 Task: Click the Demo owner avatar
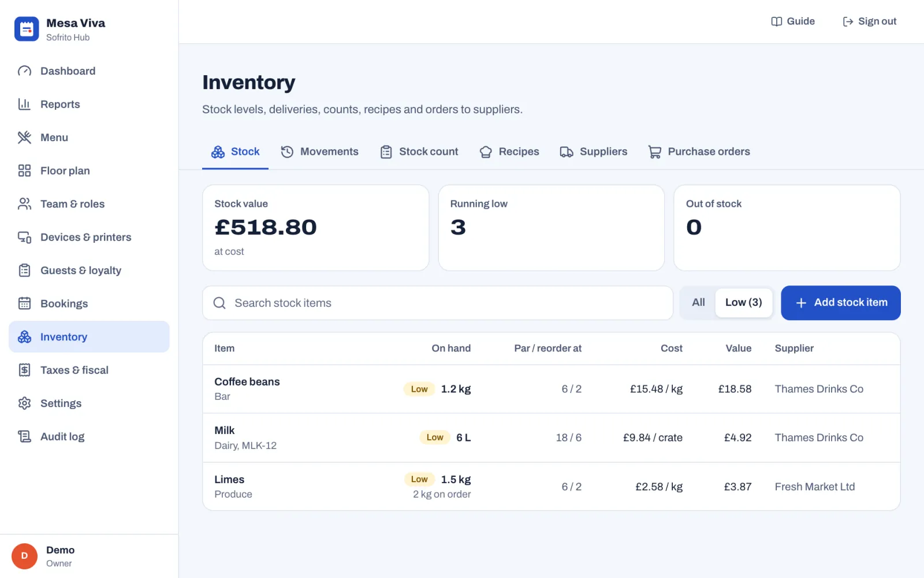pos(24,556)
